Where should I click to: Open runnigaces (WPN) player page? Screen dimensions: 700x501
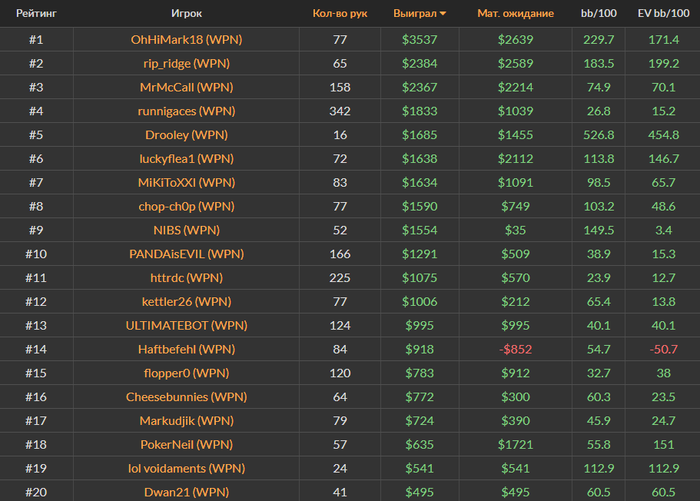(187, 109)
